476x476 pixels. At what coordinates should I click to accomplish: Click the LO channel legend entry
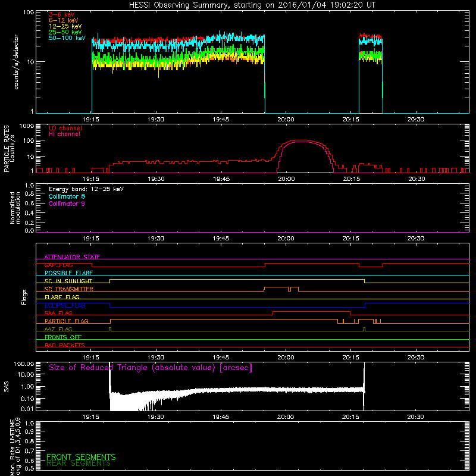point(65,128)
